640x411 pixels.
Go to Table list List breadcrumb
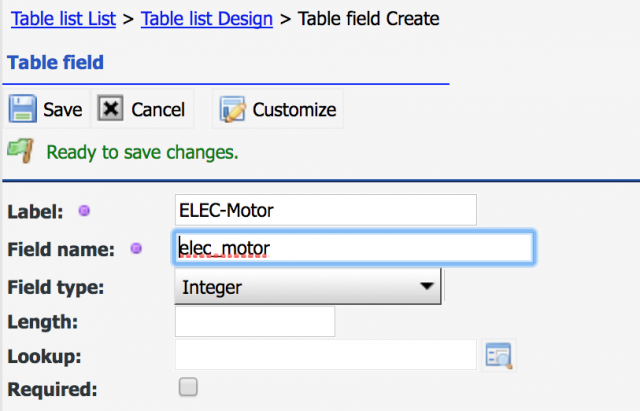tap(63, 19)
